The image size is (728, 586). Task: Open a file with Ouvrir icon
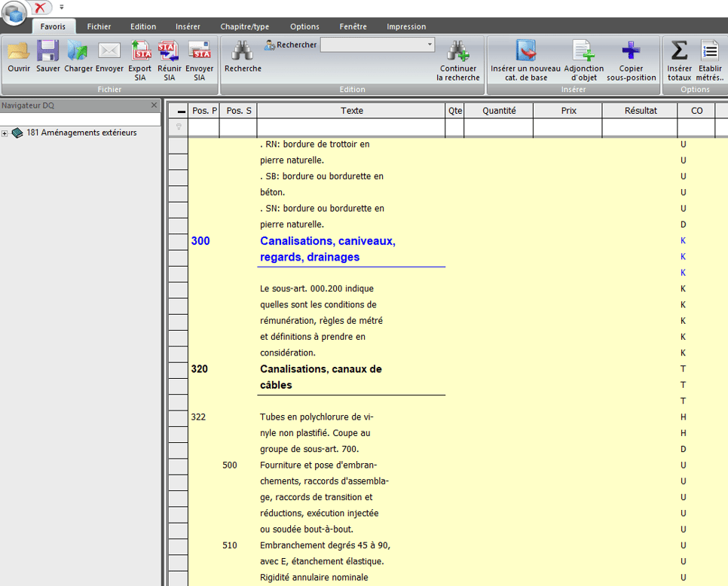[x=19, y=56]
